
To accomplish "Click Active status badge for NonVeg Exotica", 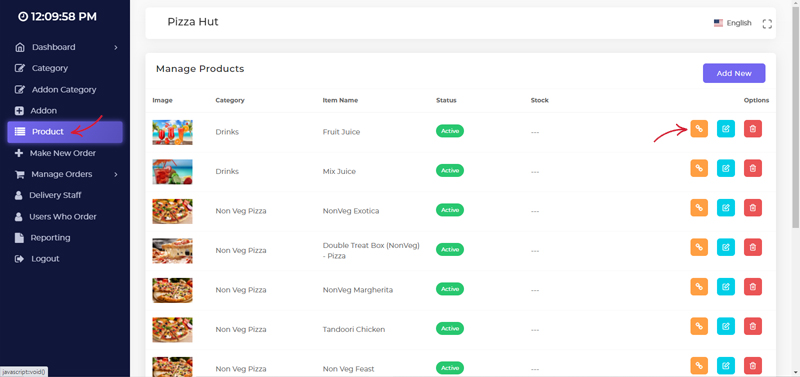I will [449, 210].
